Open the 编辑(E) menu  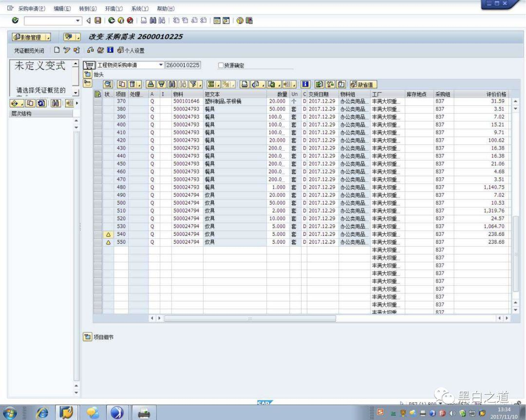pos(62,9)
